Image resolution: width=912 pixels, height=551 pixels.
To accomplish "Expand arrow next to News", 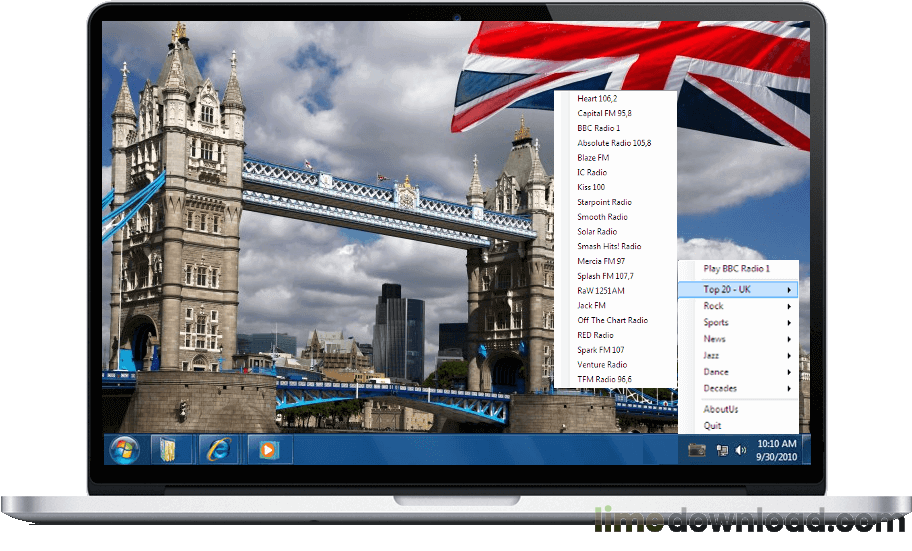I will coord(789,339).
